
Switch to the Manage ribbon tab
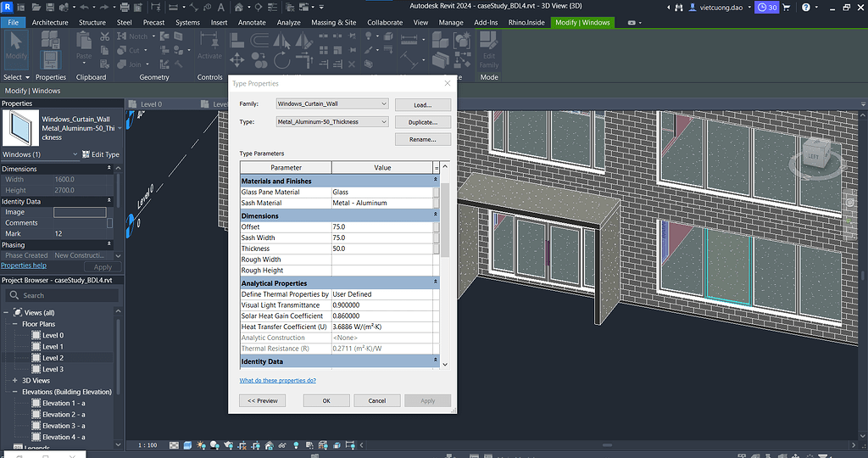[451, 23]
